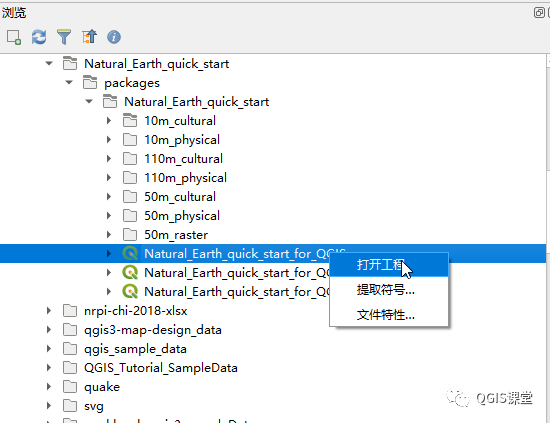Expand the svg folder
The height and width of the screenshot is (423, 550).
(49, 405)
